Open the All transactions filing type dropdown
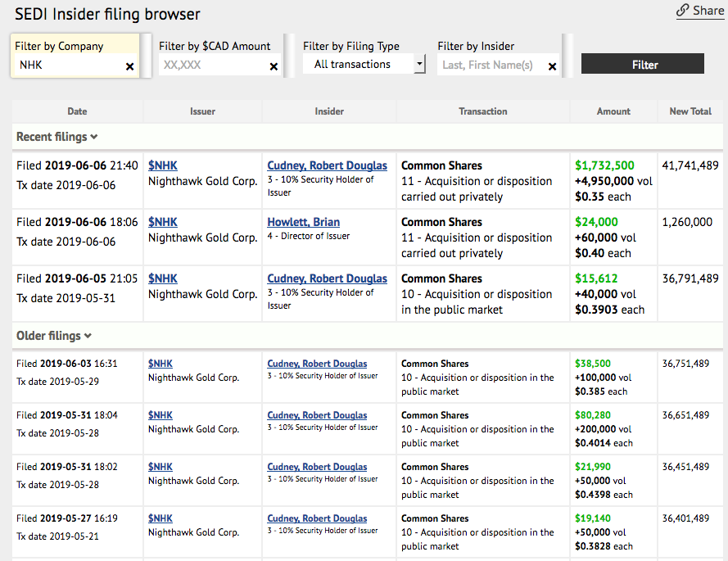This screenshot has width=728, height=561. tap(364, 65)
